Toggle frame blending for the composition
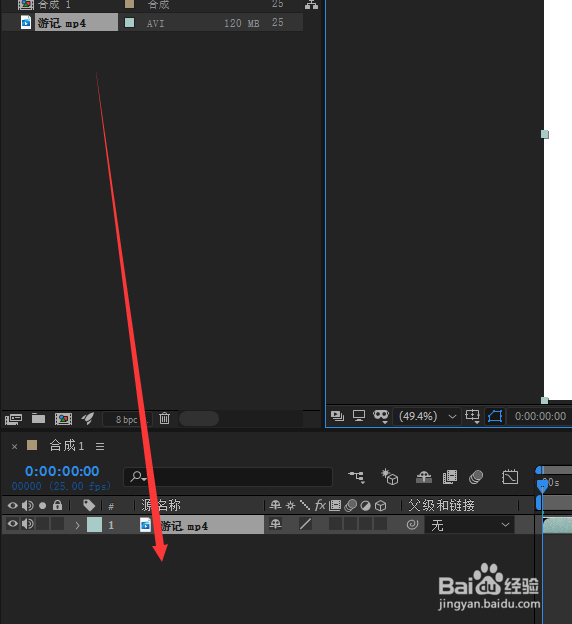Image resolution: width=572 pixels, height=624 pixels. click(x=450, y=477)
